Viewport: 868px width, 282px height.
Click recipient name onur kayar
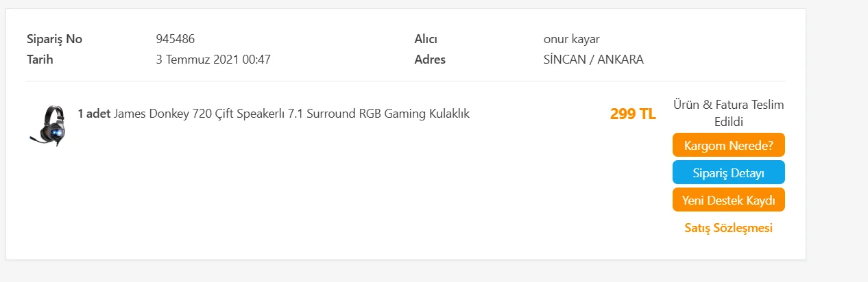(571, 39)
